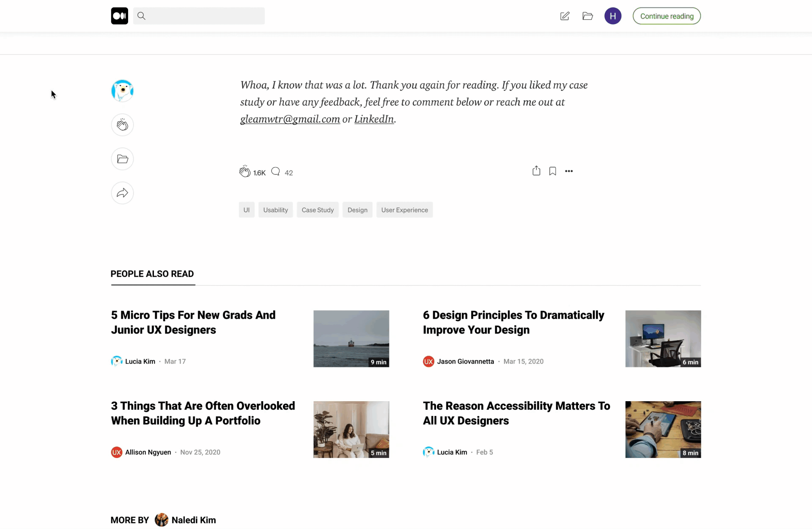Click the ship at sea thumbnail

351,339
